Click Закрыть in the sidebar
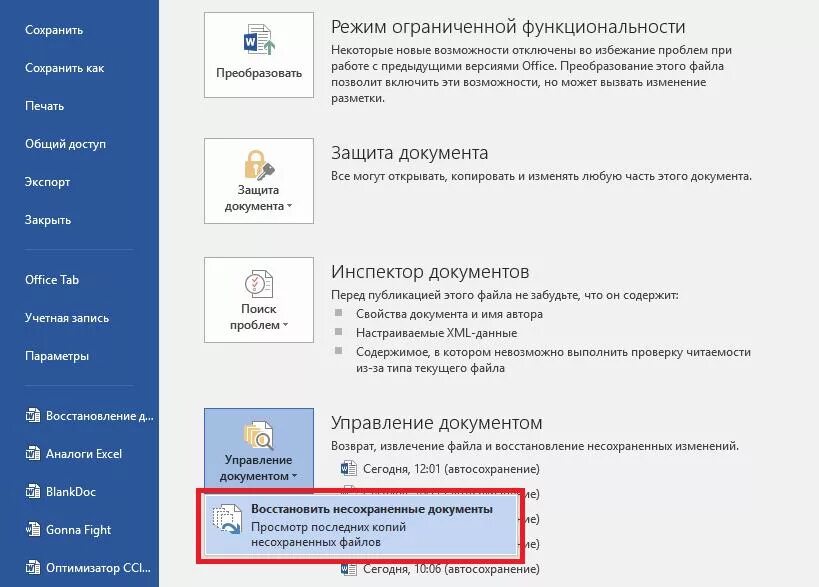This screenshot has width=819, height=587. coord(48,220)
